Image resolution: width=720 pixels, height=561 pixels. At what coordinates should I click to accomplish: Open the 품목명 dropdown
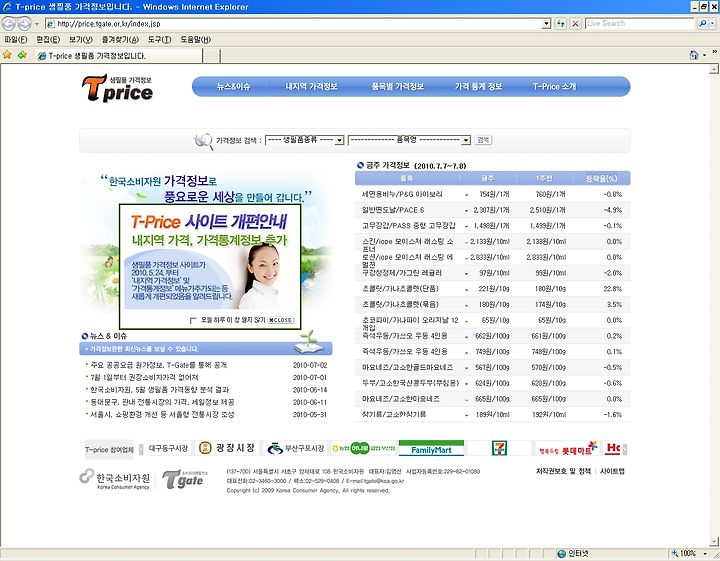409,140
